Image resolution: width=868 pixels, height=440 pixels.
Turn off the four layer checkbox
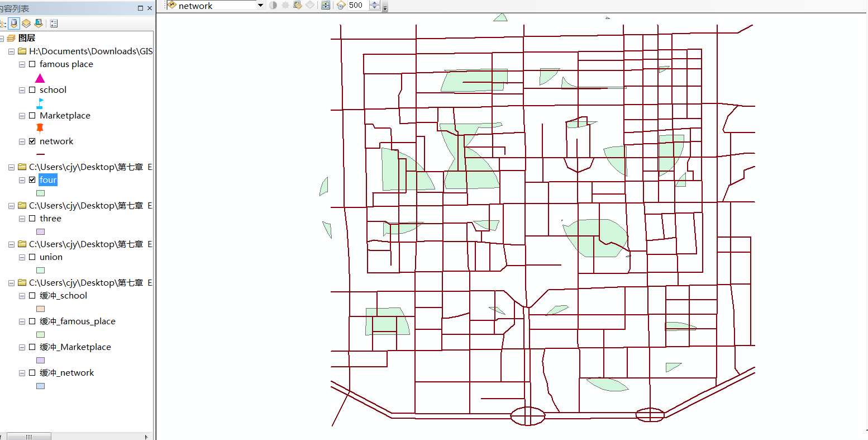pos(32,180)
